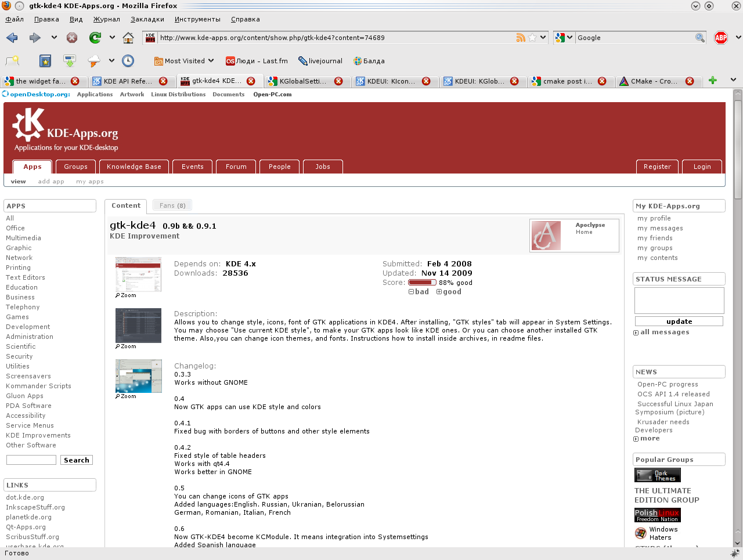Click the weather storm cloud icon

click(x=93, y=60)
